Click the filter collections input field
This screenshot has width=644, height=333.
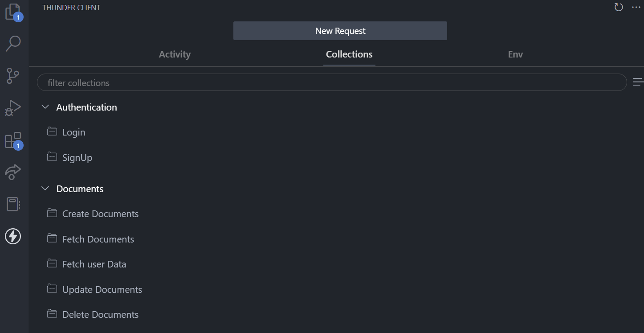coord(331,82)
